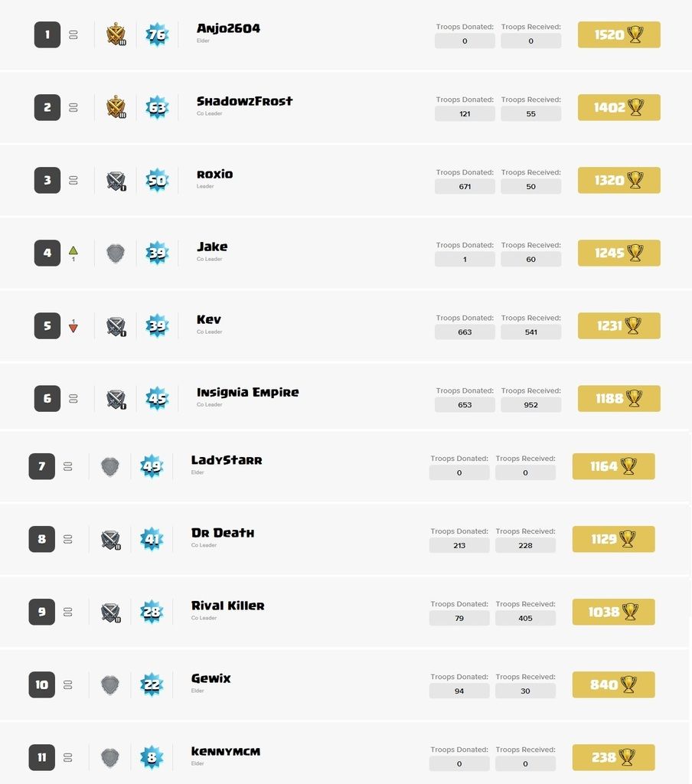
Task: Click Gewix's unranked shield league icon
Action: click(110, 684)
